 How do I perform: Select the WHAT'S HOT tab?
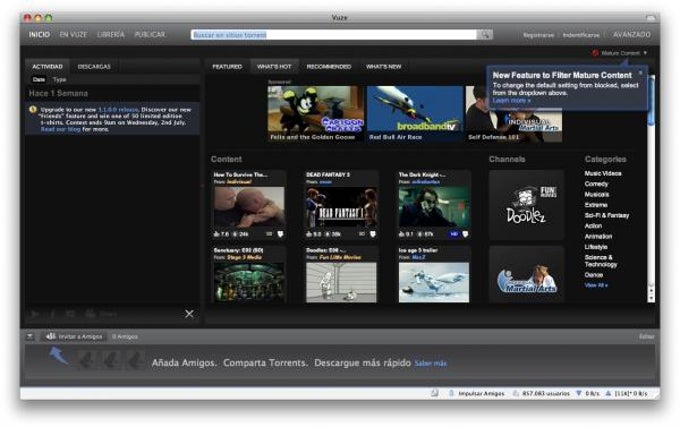274,66
